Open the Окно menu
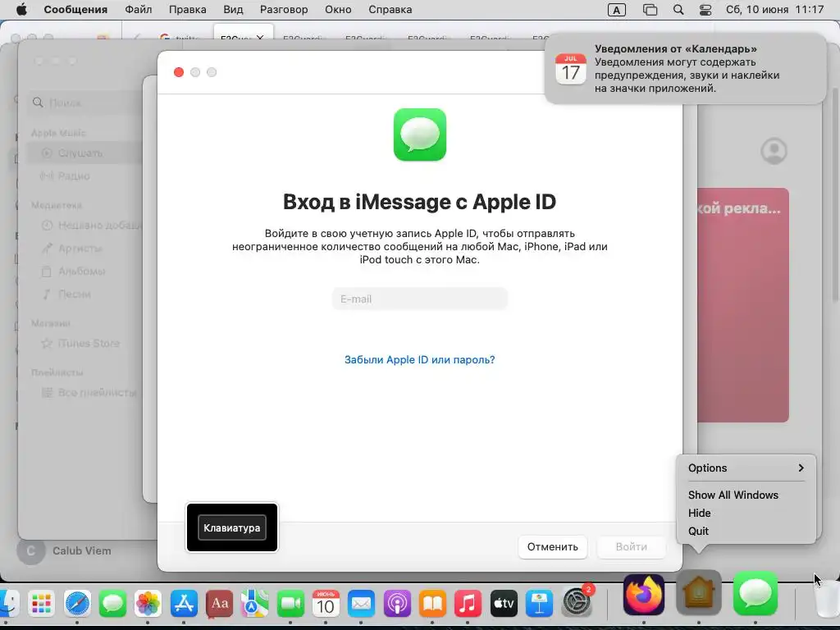Viewport: 840px width, 630px height. click(338, 10)
